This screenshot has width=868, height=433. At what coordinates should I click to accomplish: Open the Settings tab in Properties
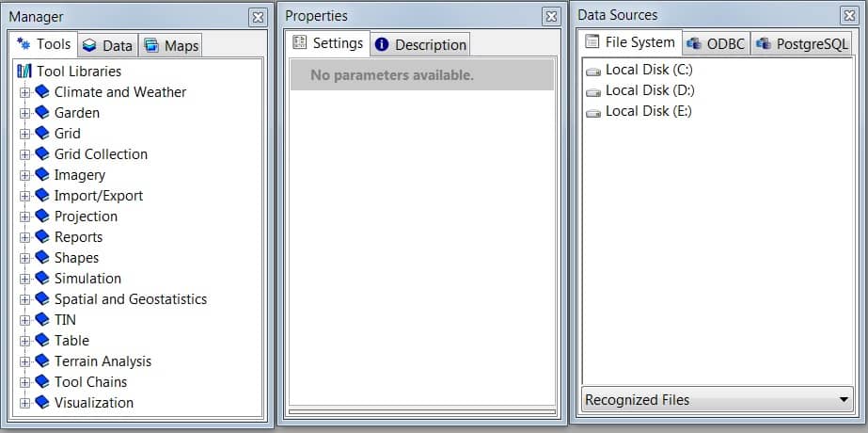pyautogui.click(x=330, y=43)
